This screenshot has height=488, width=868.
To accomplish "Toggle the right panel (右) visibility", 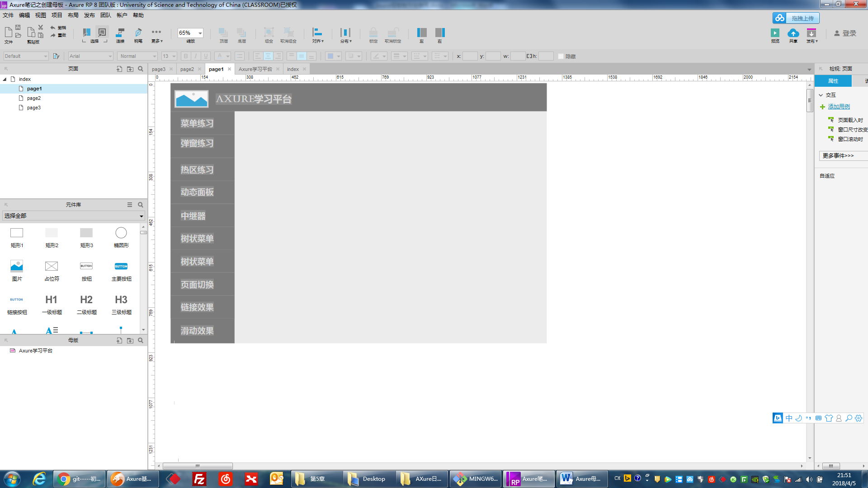I will coord(440,33).
